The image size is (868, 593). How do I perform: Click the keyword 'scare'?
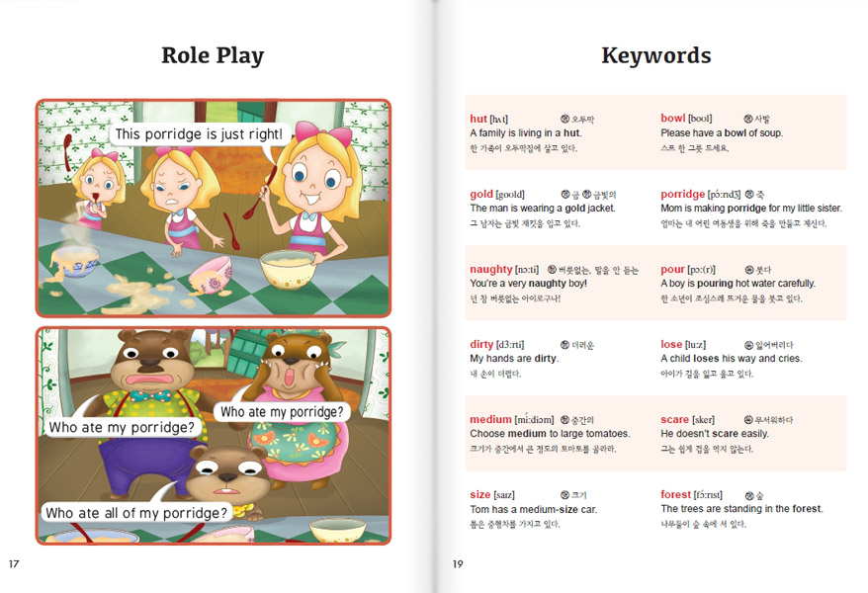click(x=674, y=419)
